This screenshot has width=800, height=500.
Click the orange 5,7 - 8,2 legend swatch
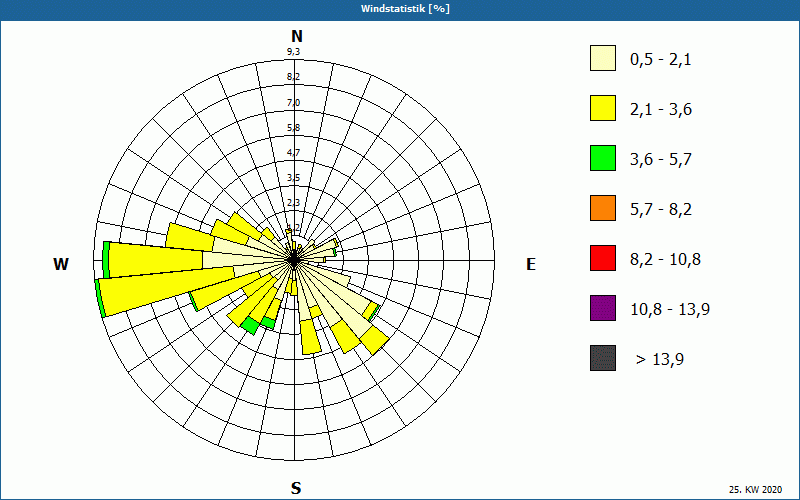pyautogui.click(x=603, y=208)
